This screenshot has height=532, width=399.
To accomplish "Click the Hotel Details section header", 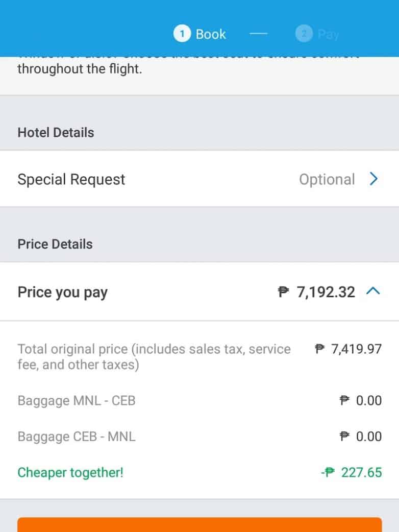I will [x=56, y=132].
